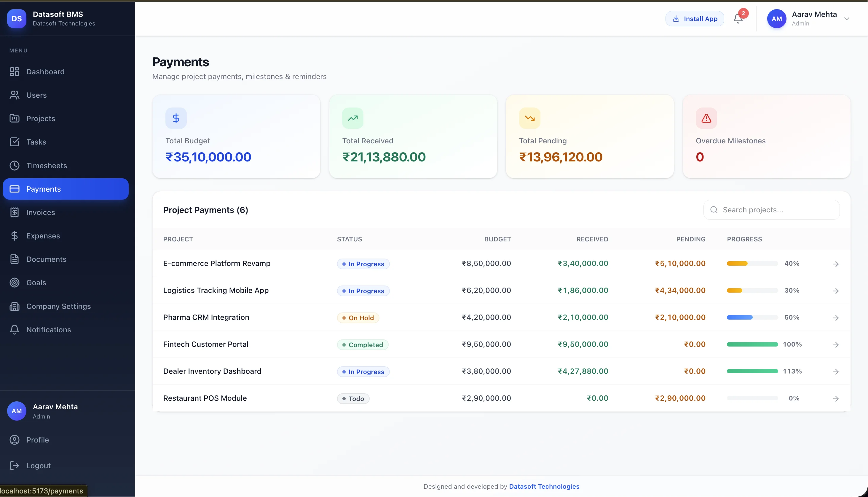Click the notifications bell icon
This screenshot has width=868, height=497.
[x=738, y=19]
